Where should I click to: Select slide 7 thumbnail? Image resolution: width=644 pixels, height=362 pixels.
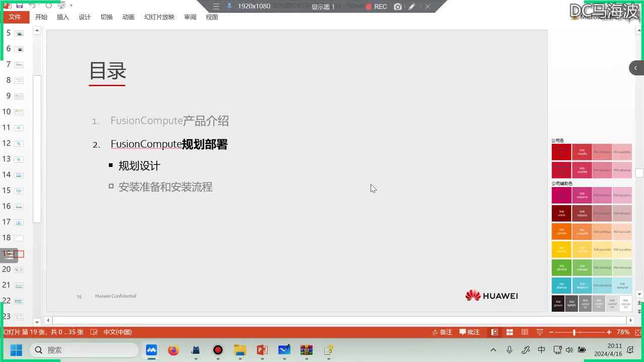[x=19, y=64]
